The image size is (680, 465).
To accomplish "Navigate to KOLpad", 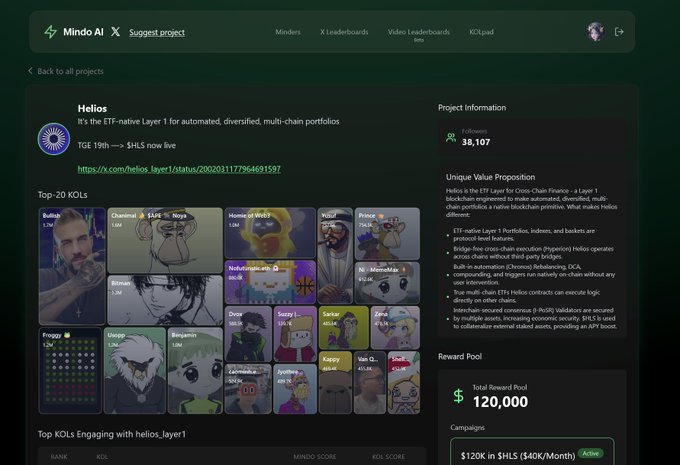I will click(x=483, y=32).
